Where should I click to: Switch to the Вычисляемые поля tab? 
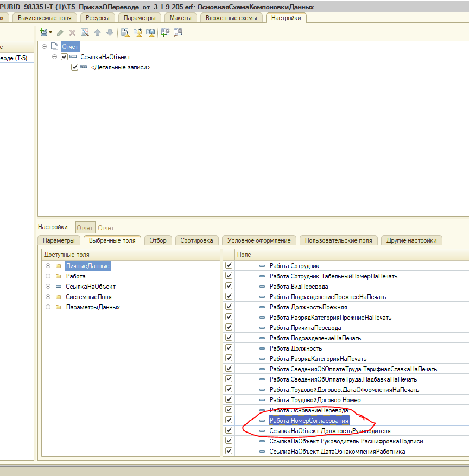45,18
